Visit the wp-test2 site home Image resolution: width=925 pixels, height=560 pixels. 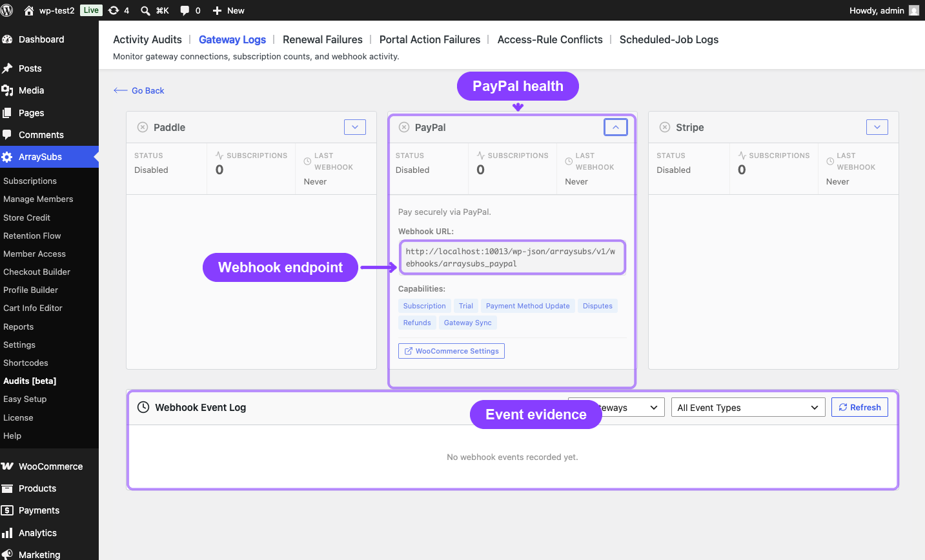coord(49,10)
